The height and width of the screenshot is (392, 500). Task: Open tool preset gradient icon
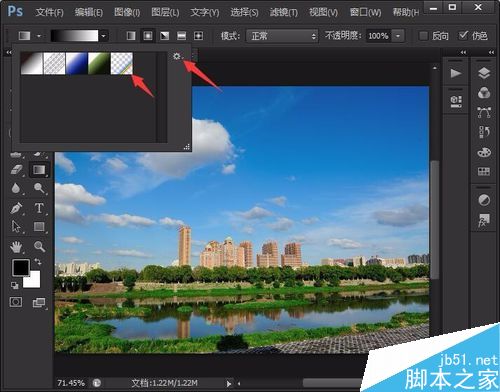[25, 36]
